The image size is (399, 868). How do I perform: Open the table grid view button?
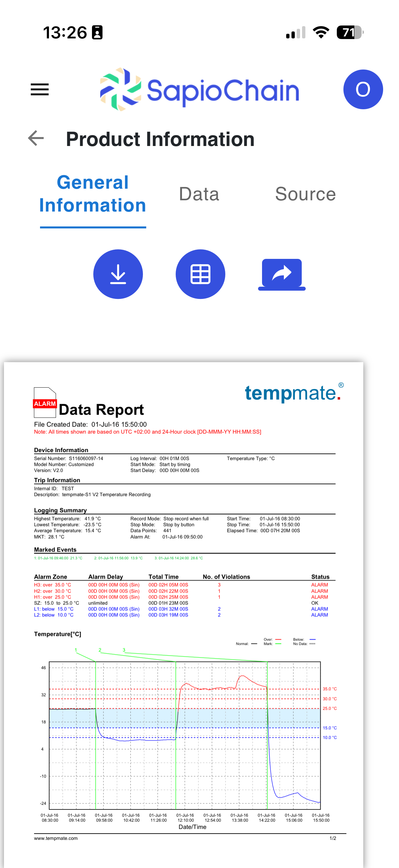pyautogui.click(x=200, y=274)
